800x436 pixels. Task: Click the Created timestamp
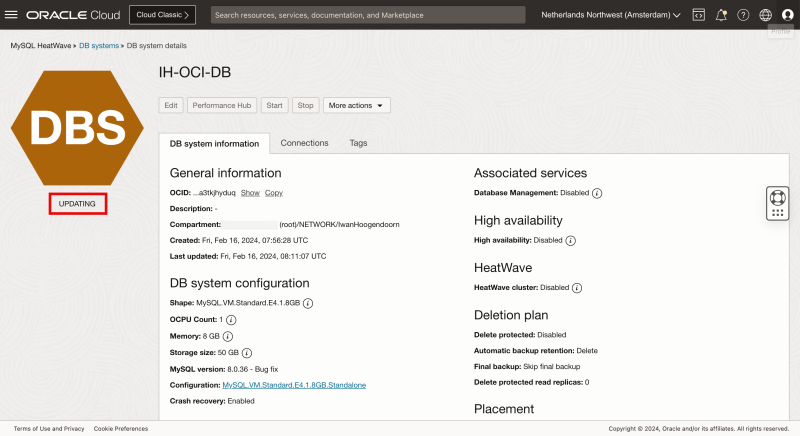(x=255, y=241)
